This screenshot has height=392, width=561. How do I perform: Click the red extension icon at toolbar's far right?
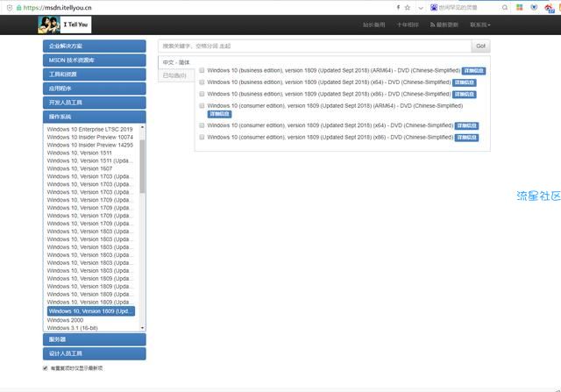549,8
